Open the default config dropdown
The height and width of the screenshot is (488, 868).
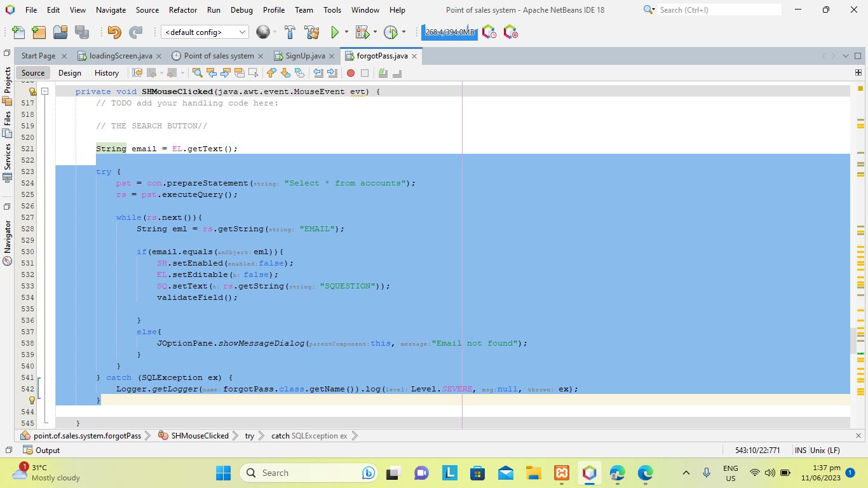pos(205,32)
